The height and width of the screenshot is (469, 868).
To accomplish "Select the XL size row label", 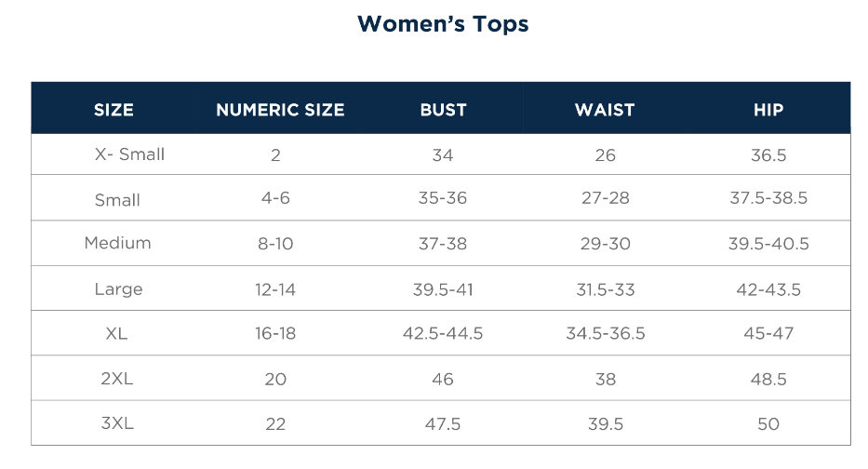I will 116,333.
